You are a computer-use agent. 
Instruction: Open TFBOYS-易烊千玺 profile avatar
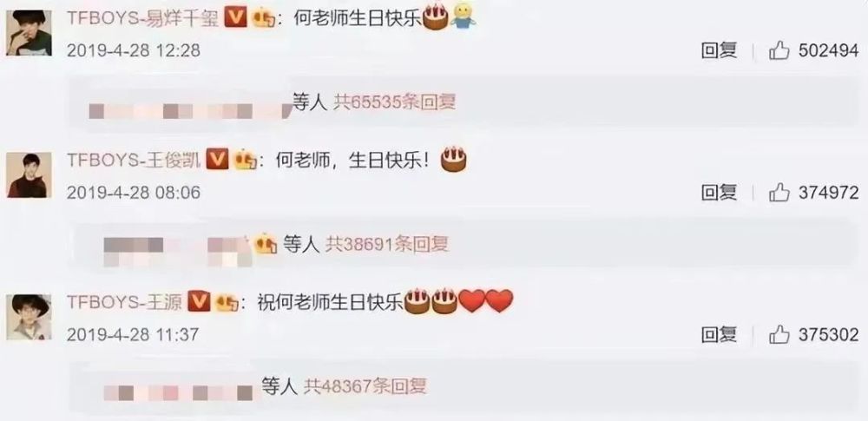[x=29, y=33]
